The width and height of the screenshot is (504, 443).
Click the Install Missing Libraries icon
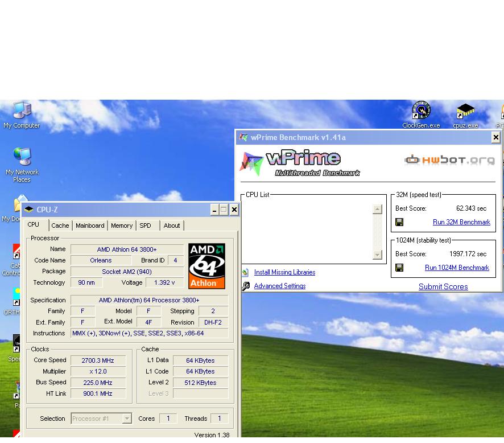coord(245,273)
